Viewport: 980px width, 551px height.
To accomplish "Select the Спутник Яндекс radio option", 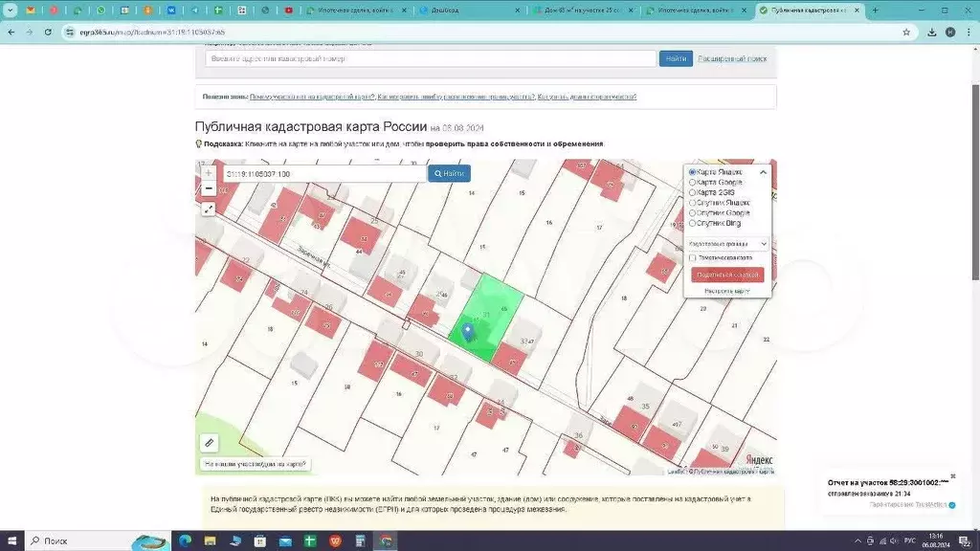I will click(x=693, y=203).
